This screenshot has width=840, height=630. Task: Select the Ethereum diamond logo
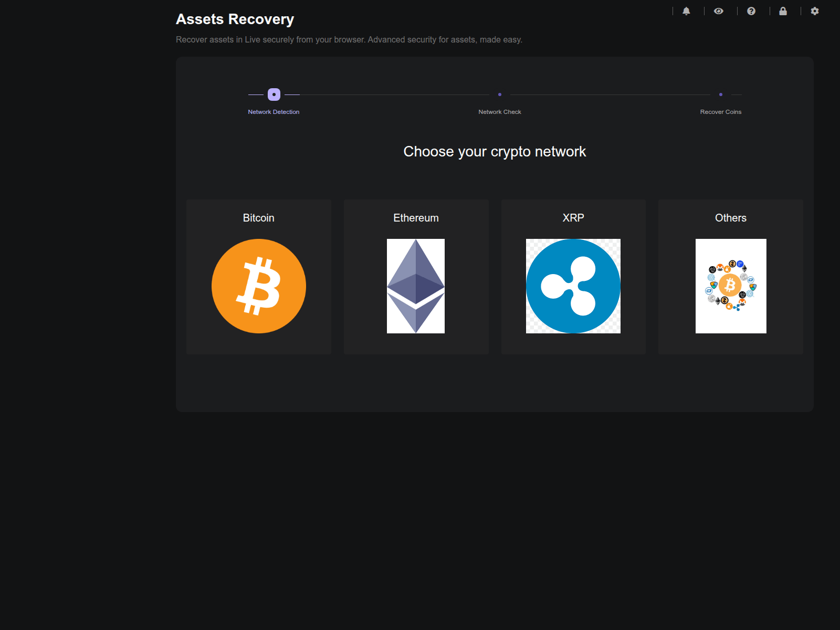pyautogui.click(x=416, y=286)
